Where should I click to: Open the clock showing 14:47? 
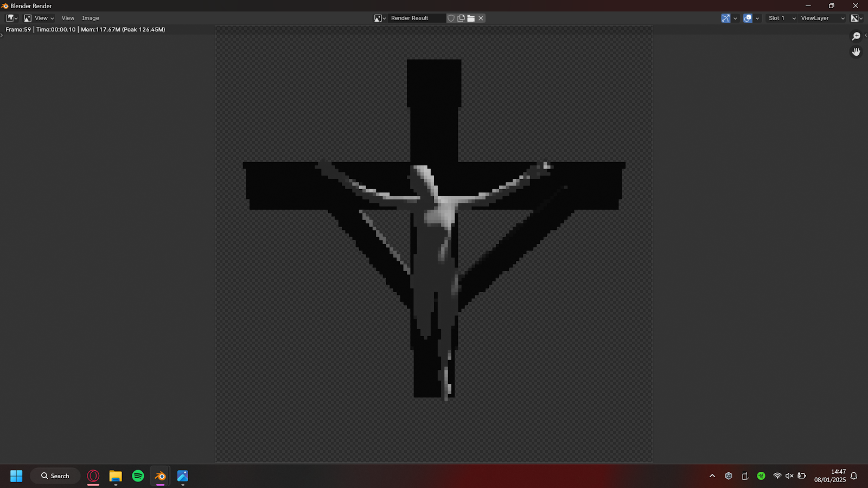click(x=830, y=476)
